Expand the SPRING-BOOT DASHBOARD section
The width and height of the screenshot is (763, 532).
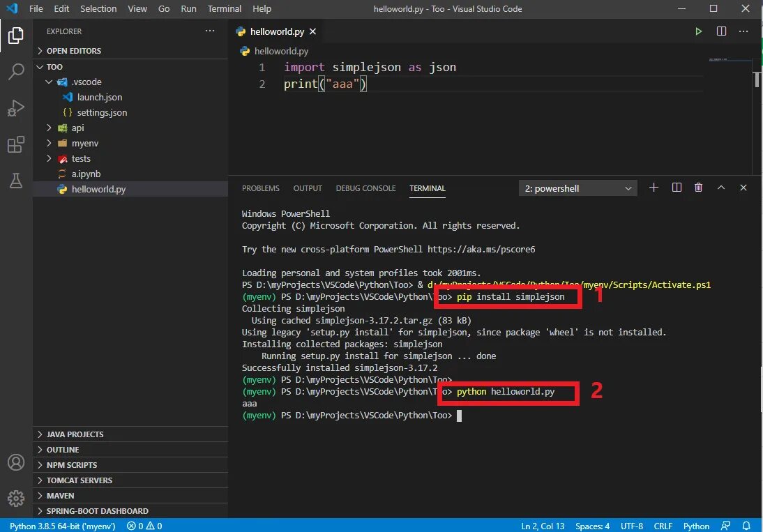pos(130,511)
